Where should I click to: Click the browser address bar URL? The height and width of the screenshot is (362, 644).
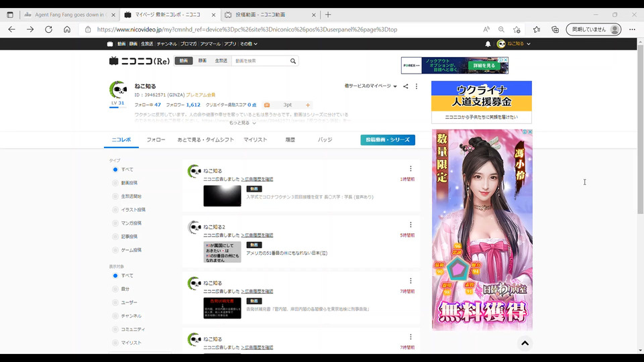247,29
